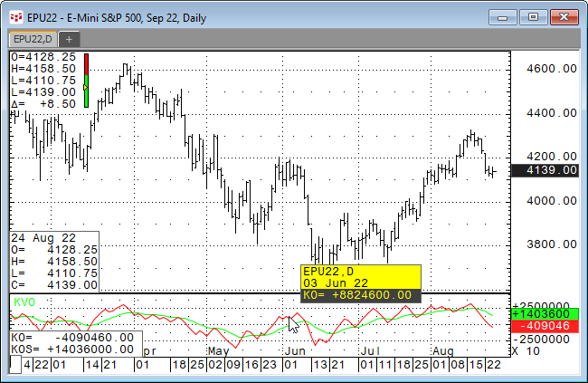Click the Aug month label on time axis
The image size is (588, 383).
442,349
